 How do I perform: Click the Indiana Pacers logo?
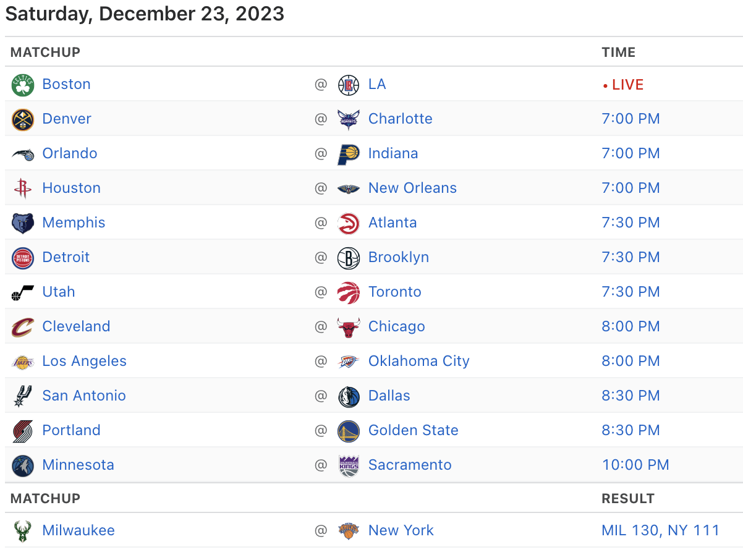(x=349, y=154)
